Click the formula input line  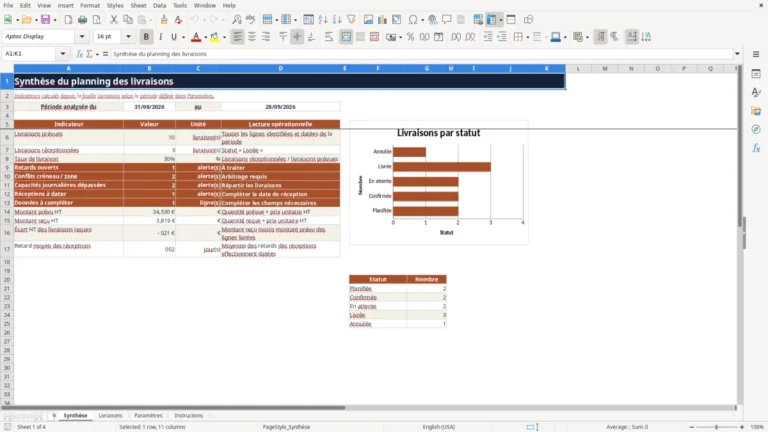[x=421, y=54]
